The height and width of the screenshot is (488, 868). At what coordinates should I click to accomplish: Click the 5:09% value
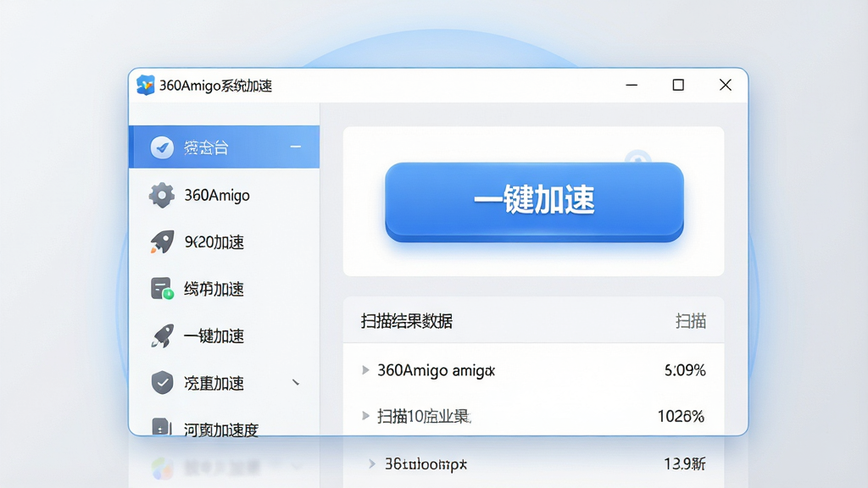[x=685, y=370]
